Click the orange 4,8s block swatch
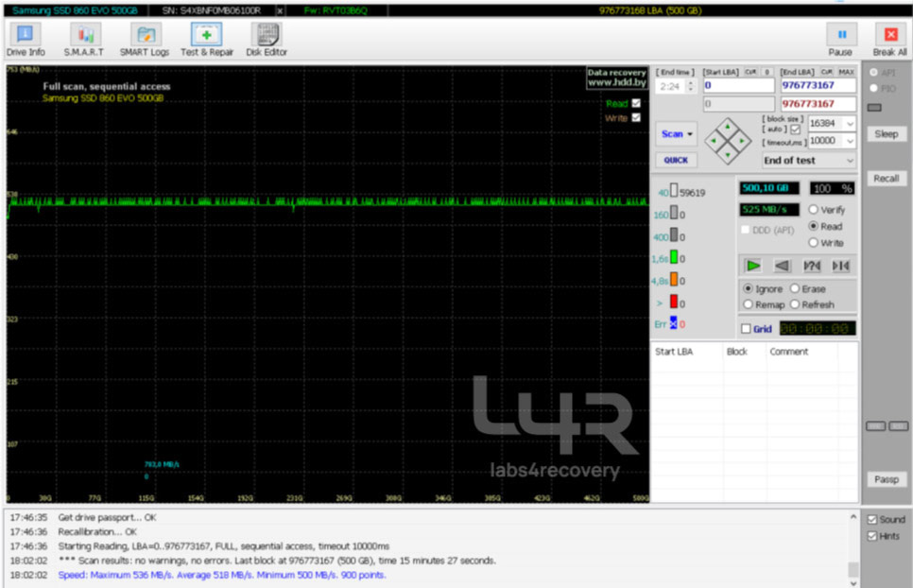 pyautogui.click(x=674, y=280)
